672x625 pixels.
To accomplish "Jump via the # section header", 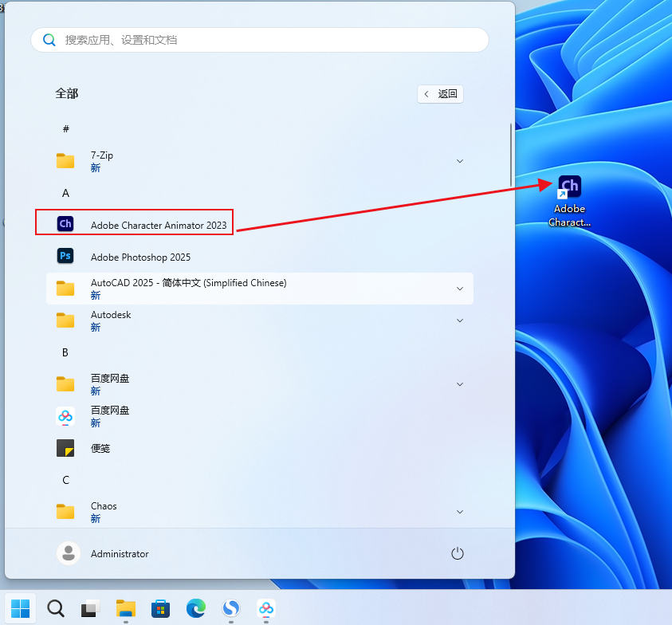I will [x=65, y=128].
